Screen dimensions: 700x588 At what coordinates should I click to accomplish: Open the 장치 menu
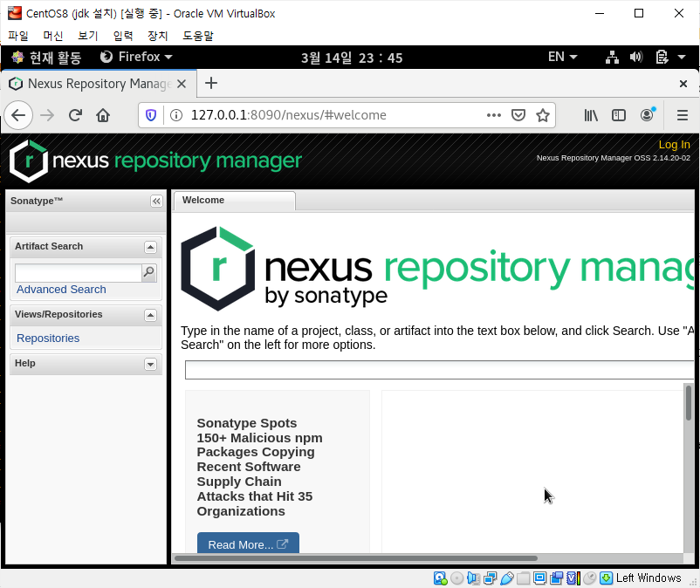[158, 36]
